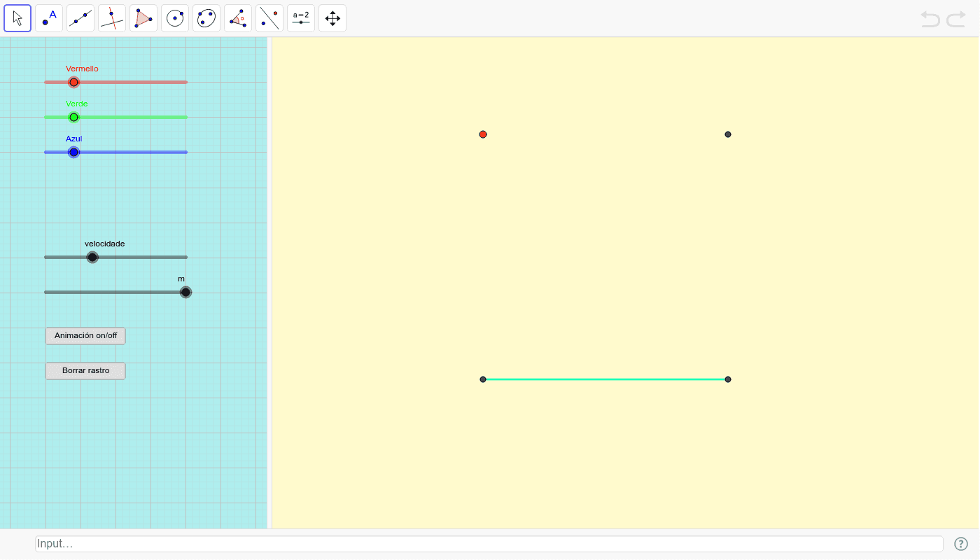Select the Perpendicular Line tool
This screenshot has width=980, height=560.
(111, 17)
